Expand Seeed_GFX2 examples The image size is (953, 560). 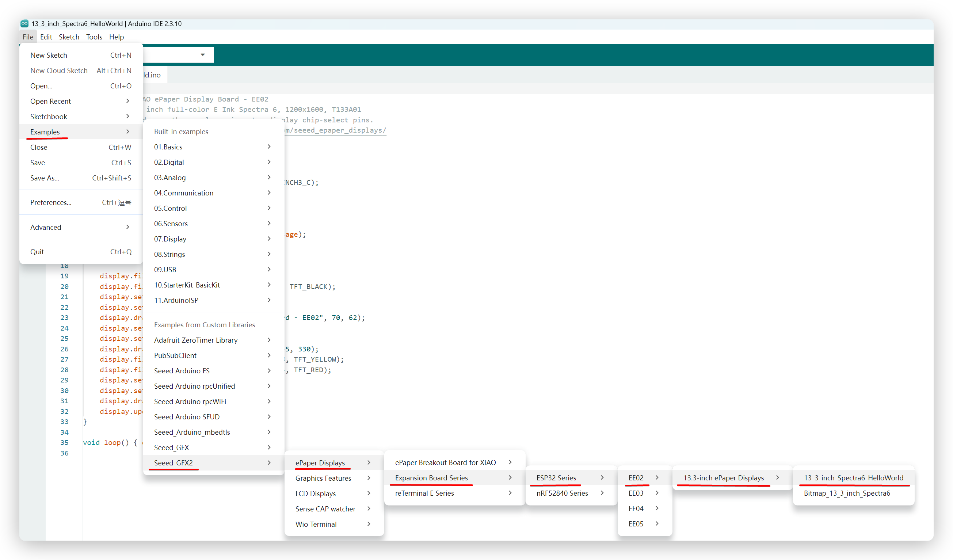tap(213, 463)
